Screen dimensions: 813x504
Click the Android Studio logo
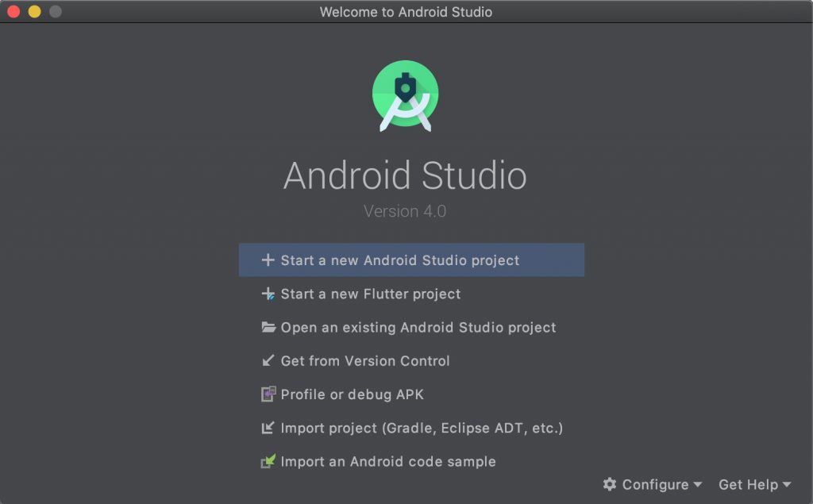(x=406, y=95)
